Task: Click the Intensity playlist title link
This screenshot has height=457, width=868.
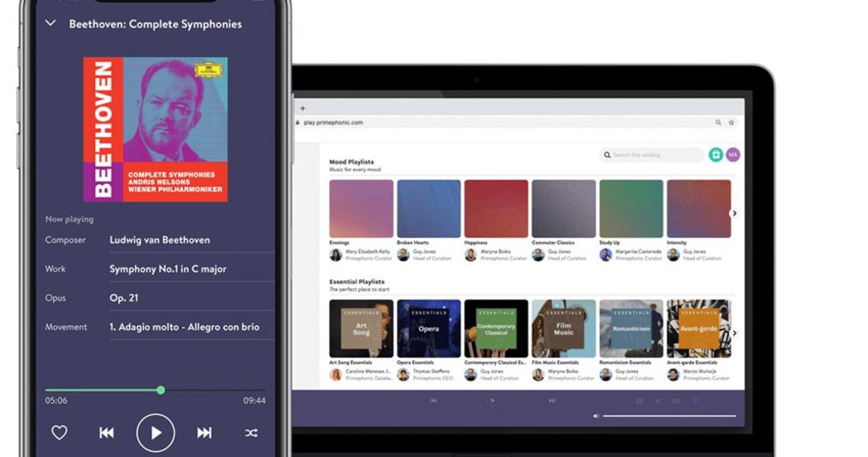Action: (676, 243)
